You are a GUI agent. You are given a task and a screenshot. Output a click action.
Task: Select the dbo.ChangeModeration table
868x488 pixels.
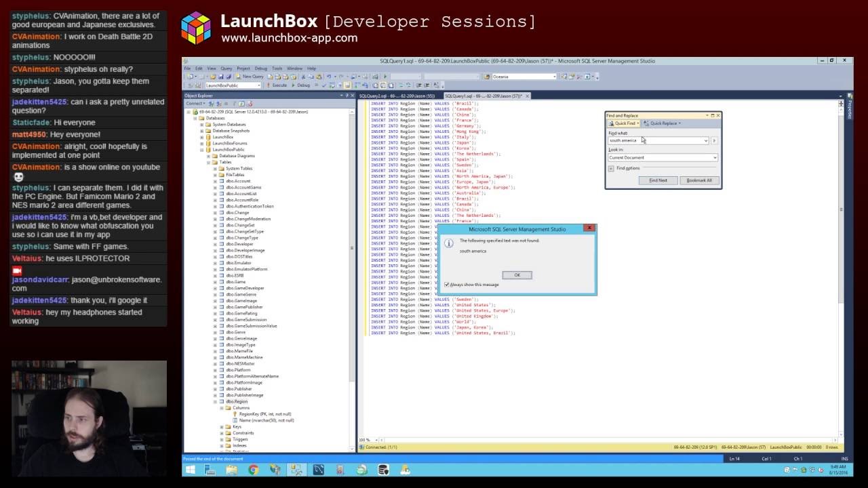point(248,219)
